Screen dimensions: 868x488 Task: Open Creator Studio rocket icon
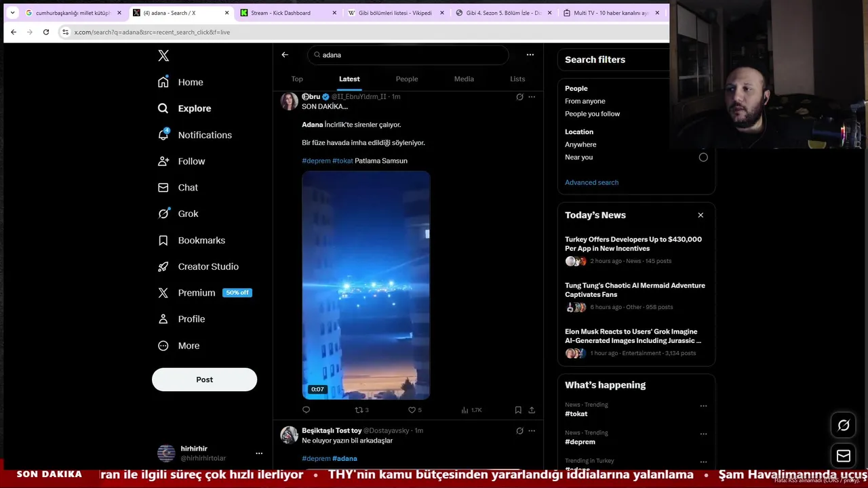(x=163, y=266)
